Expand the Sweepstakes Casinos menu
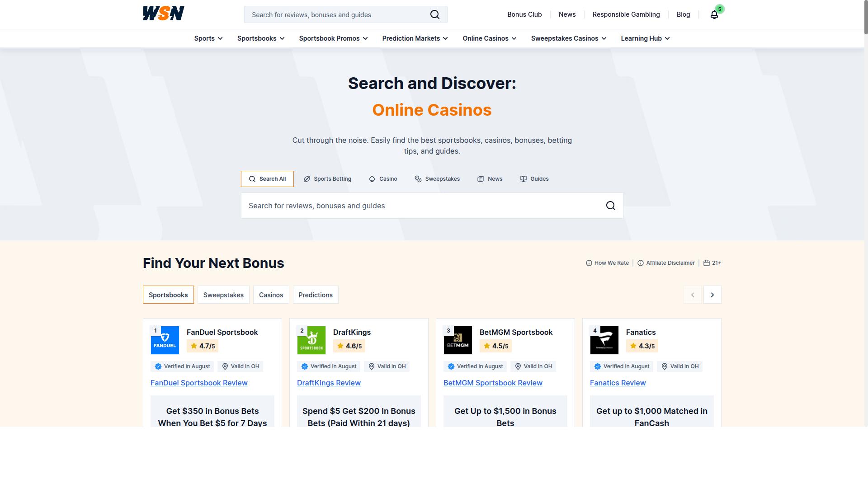868x488 pixels. point(569,38)
